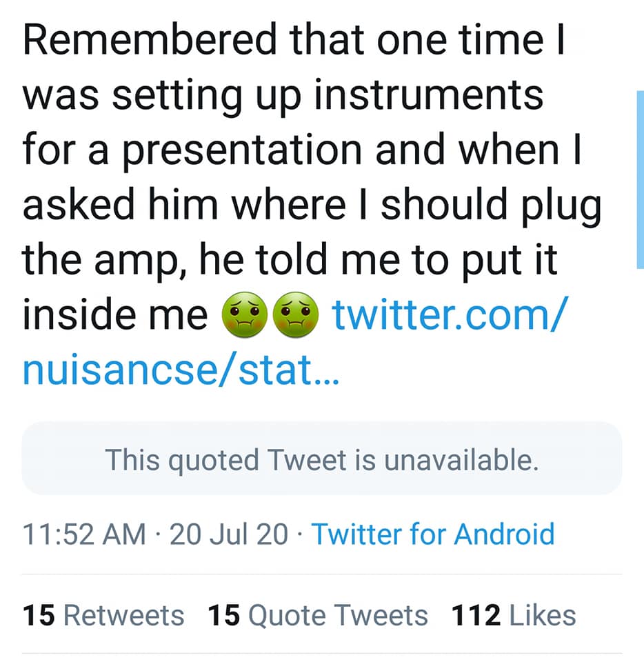This screenshot has height=662, width=644.
Task: Click the blue scrollbar on the right edge
Action: point(639,179)
